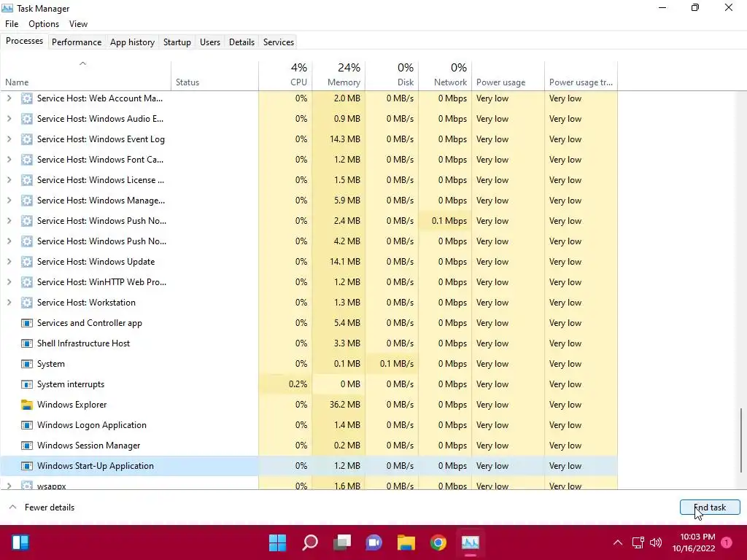Open the volume tray icon
Screen dimensions: 747x560
click(x=656, y=542)
